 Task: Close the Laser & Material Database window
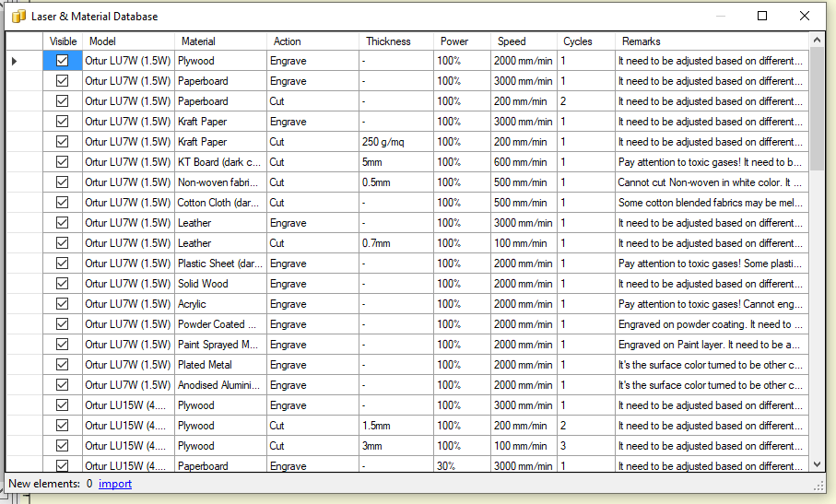pyautogui.click(x=805, y=16)
